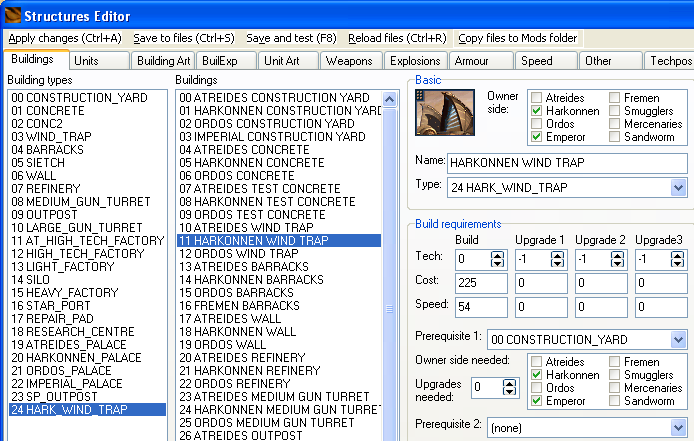Switch to the Units tab
The height and width of the screenshot is (441, 694).
tap(99, 61)
